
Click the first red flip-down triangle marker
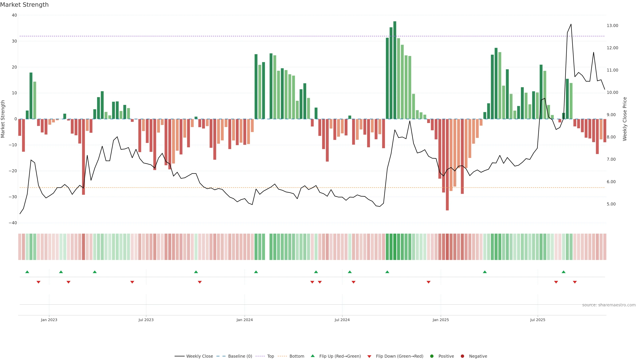[x=39, y=282]
